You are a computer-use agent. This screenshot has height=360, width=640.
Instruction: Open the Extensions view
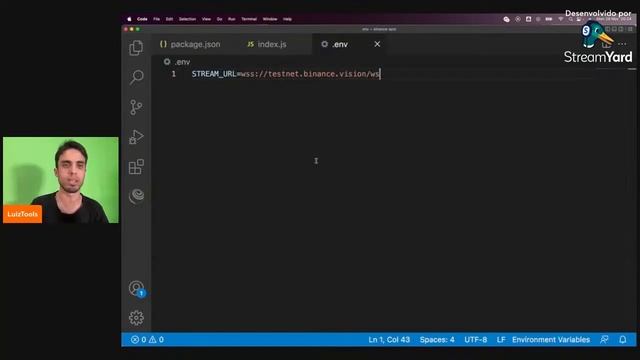tap(136, 167)
